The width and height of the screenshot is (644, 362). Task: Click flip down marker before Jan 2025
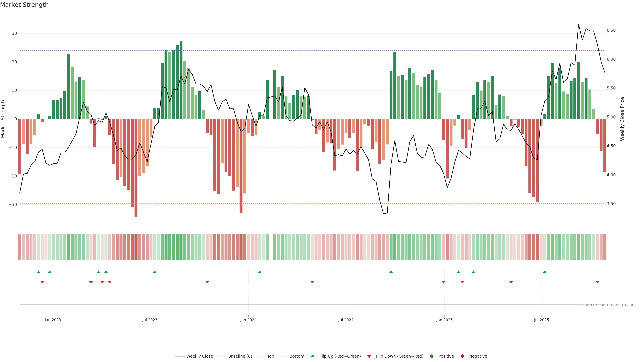coord(443,282)
